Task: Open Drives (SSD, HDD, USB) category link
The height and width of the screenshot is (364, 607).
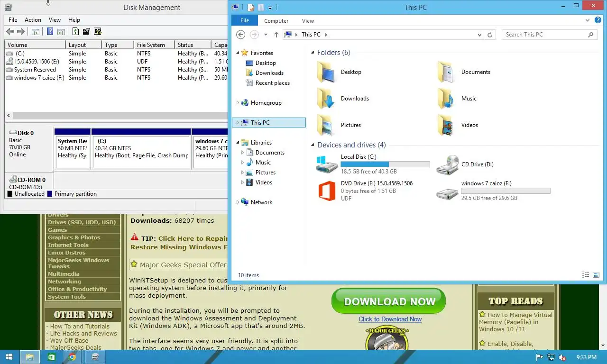Action: point(82,222)
